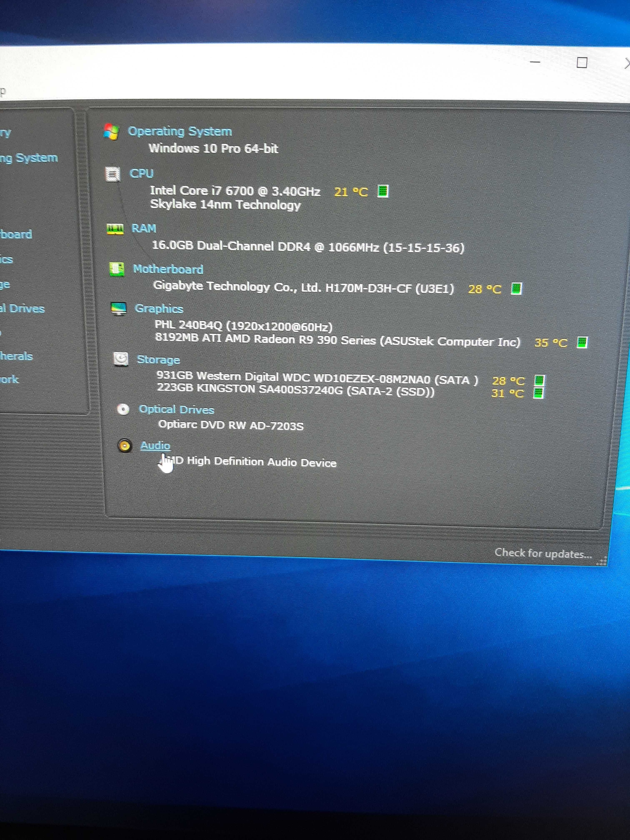Click KINGSTON SA400S37240G drive text
Image resolution: width=630 pixels, height=840 pixels.
tap(295, 390)
